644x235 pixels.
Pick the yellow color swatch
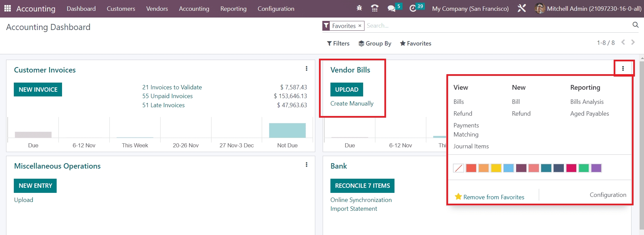pyautogui.click(x=496, y=168)
